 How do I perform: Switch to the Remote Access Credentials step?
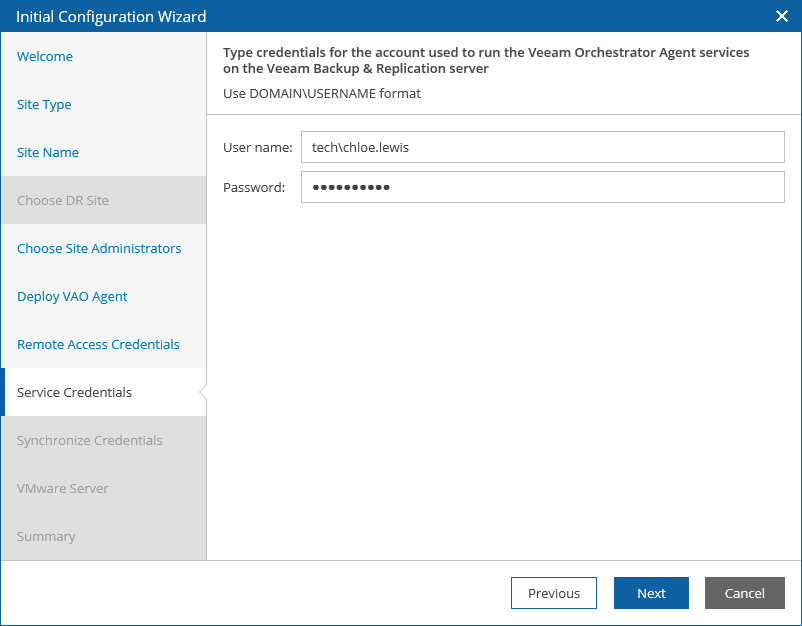pyautogui.click(x=98, y=345)
